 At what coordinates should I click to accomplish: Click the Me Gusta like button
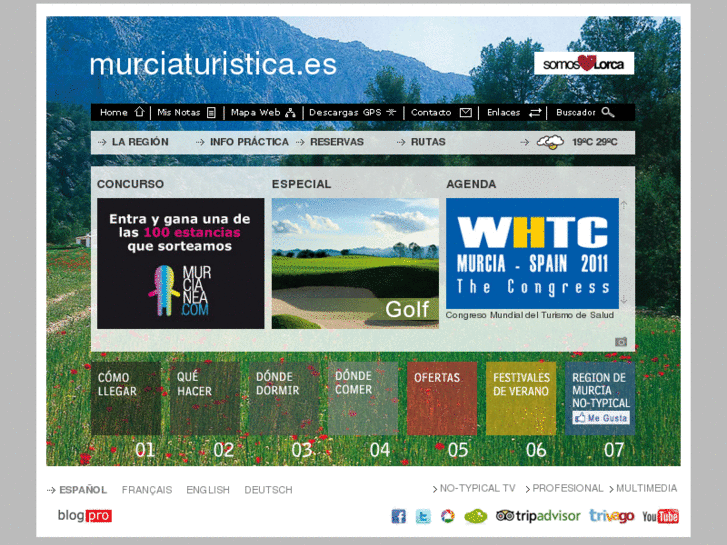[600, 418]
